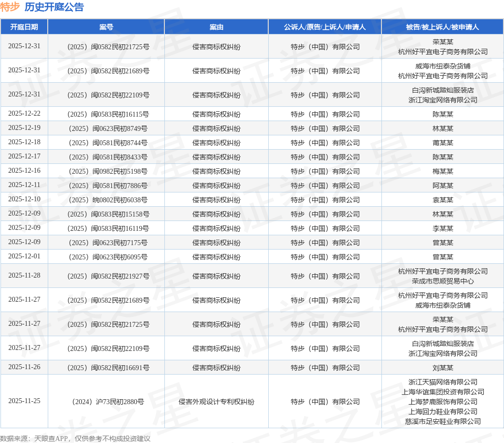The image size is (504, 443).
Task: Select case number 沪73民初2880号
Action: click(108, 401)
